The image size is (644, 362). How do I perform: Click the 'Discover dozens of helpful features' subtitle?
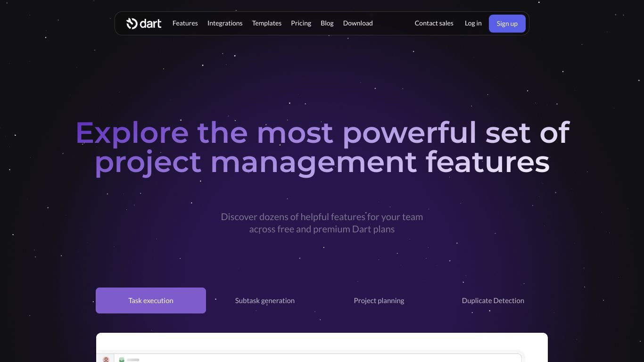tap(322, 223)
